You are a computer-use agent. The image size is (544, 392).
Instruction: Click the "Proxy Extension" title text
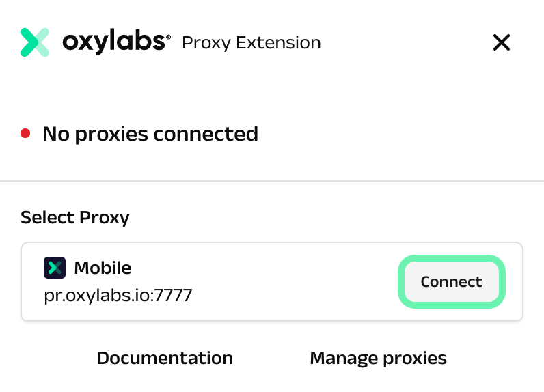pos(251,42)
